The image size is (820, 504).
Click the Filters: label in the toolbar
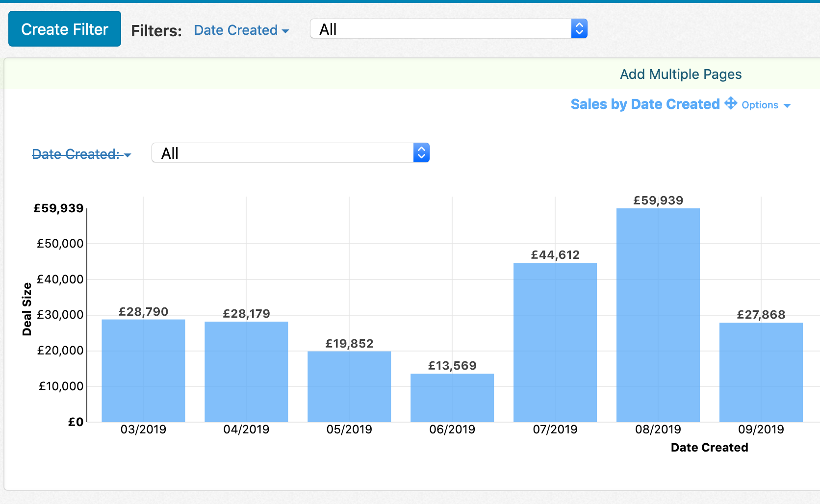pyautogui.click(x=155, y=30)
